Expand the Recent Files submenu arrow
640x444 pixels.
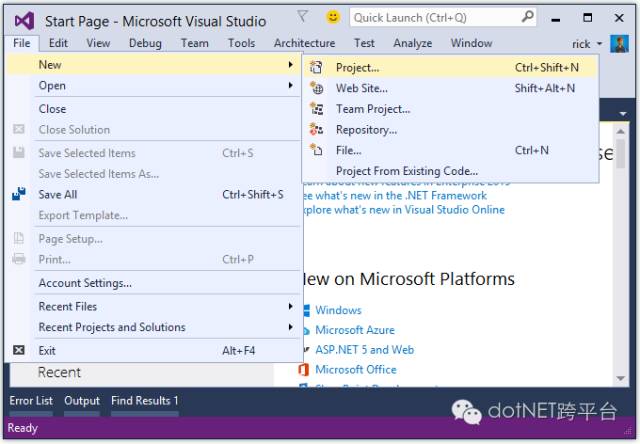291,306
